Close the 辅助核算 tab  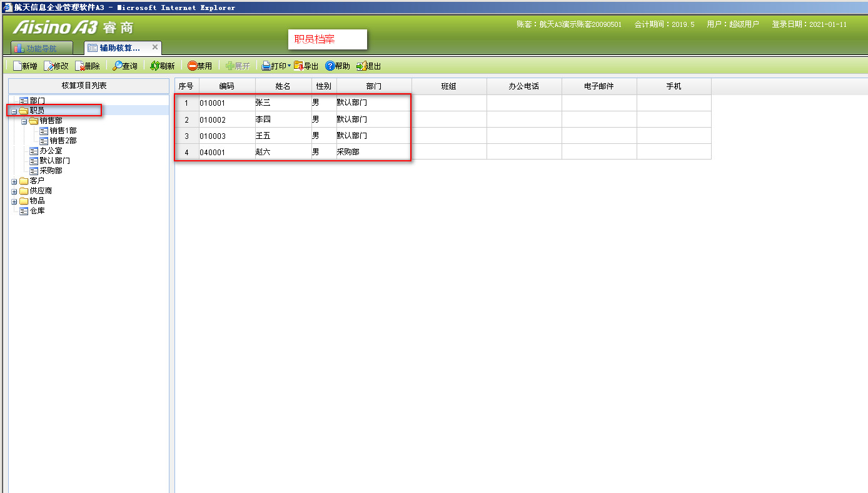click(x=155, y=48)
